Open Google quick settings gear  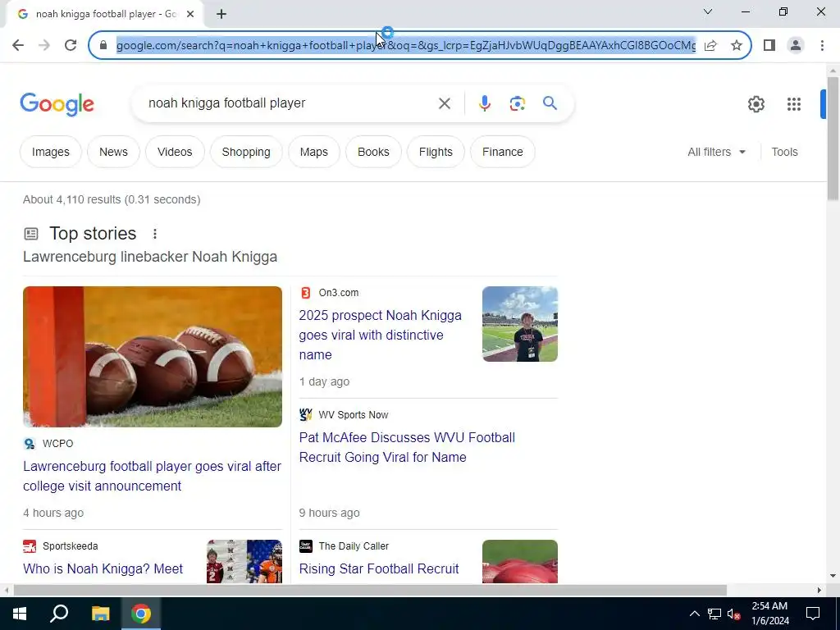756,104
